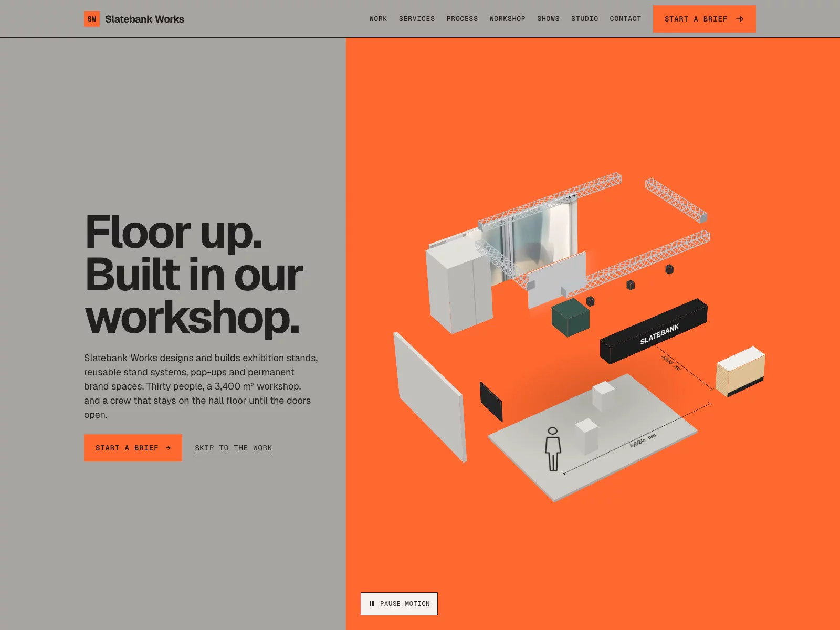Go to the Contact page

click(x=625, y=19)
